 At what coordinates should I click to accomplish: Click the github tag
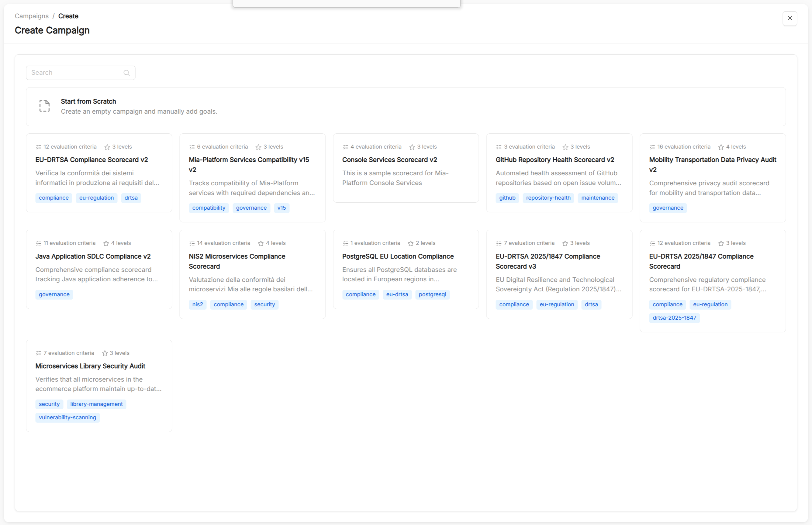[x=507, y=198]
